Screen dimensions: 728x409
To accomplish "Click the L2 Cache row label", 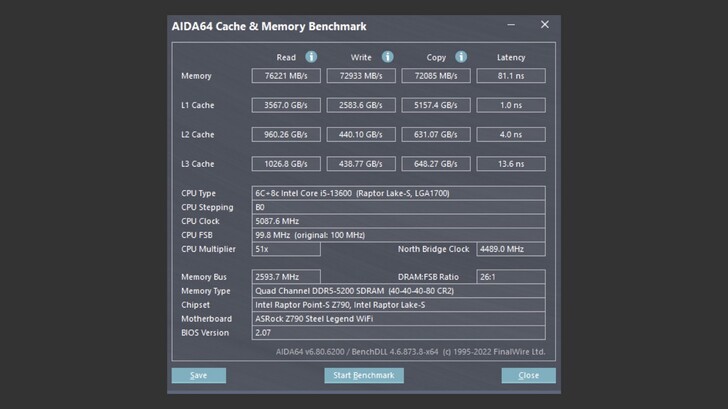I will pos(198,135).
